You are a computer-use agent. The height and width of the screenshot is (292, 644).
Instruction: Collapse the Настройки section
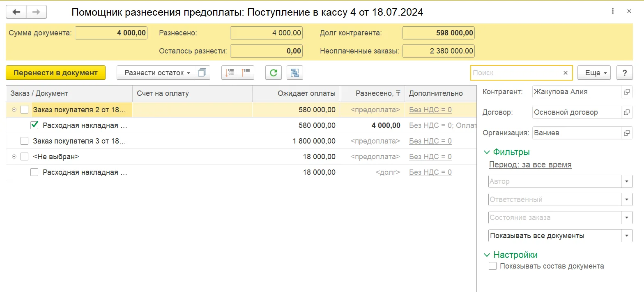487,255
